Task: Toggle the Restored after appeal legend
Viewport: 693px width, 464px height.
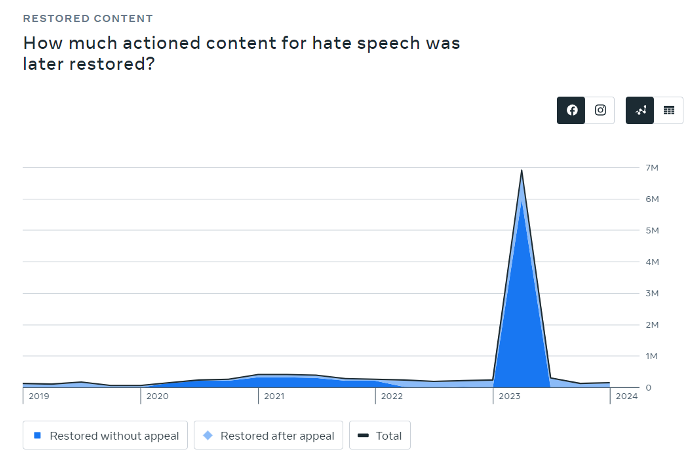Action: [268, 436]
